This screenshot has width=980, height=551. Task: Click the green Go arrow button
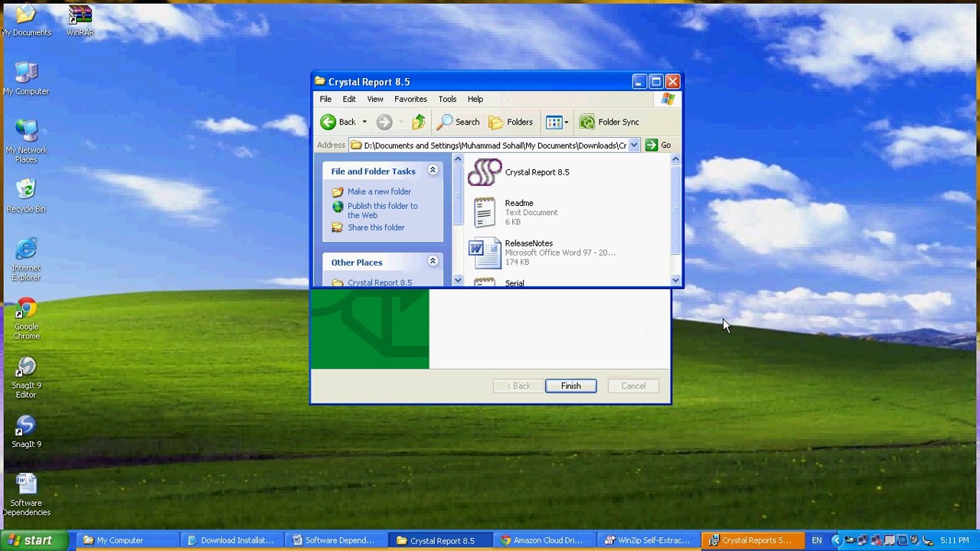click(652, 145)
